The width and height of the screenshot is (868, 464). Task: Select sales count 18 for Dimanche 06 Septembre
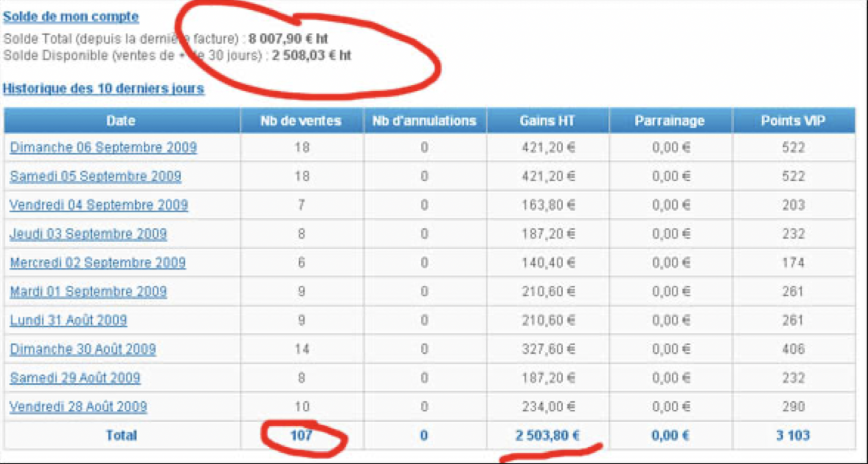[302, 148]
